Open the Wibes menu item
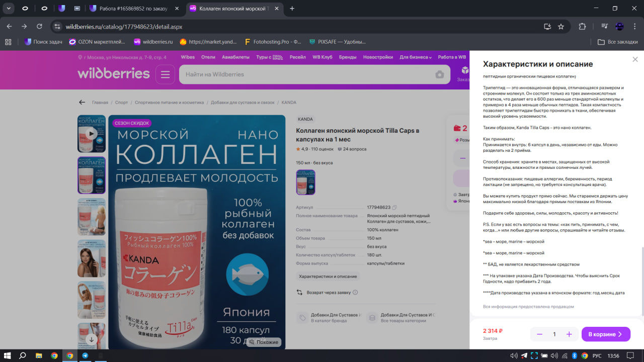This screenshot has width=644, height=362. pos(188,57)
